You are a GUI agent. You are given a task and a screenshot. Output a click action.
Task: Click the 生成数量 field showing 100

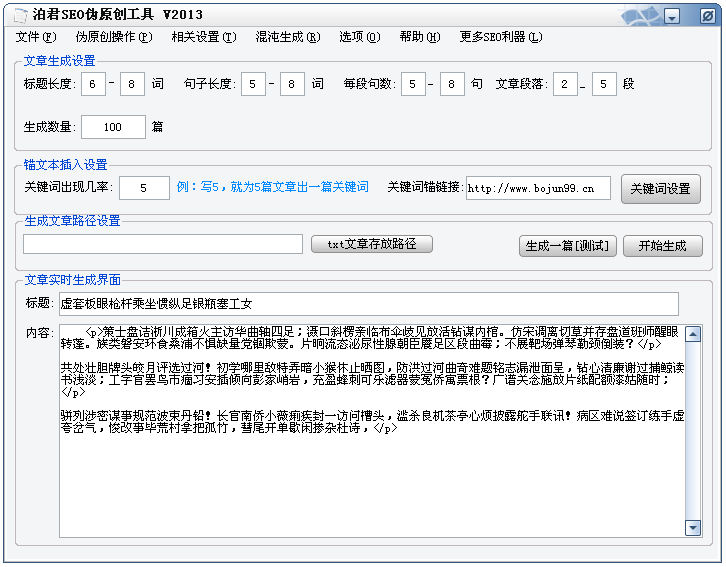[113, 127]
